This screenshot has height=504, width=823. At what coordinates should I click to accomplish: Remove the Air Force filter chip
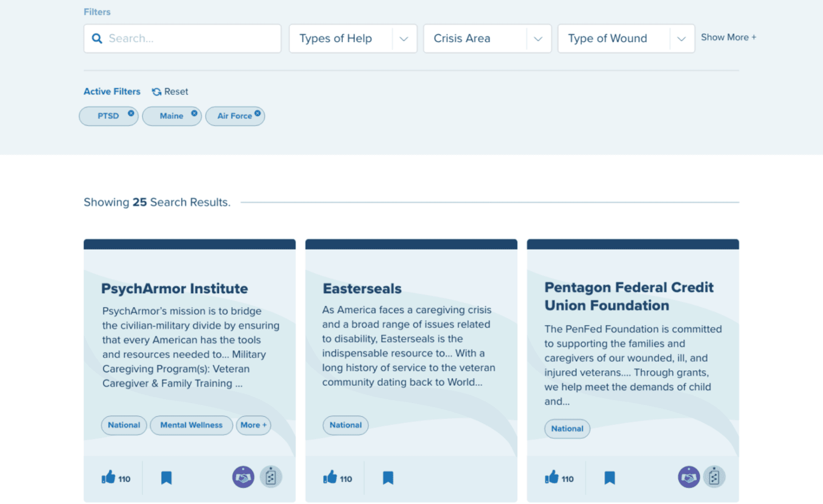point(257,113)
